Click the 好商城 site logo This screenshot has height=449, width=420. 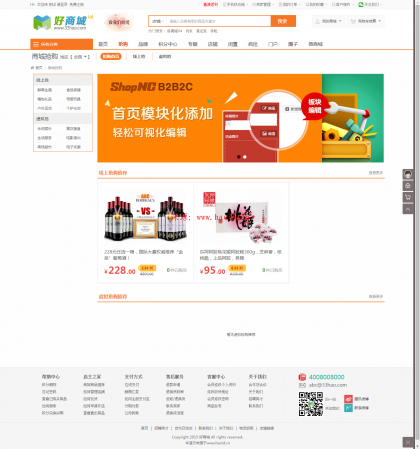point(63,23)
